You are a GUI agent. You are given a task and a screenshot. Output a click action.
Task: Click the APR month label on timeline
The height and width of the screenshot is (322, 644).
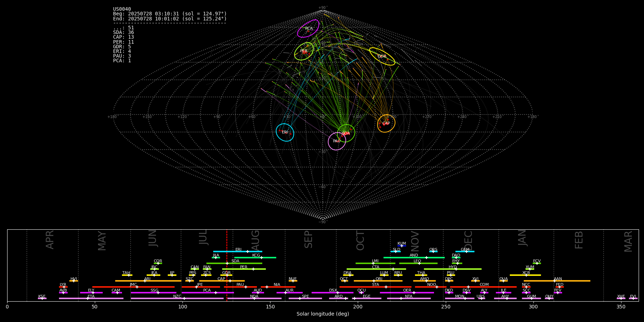50,240
